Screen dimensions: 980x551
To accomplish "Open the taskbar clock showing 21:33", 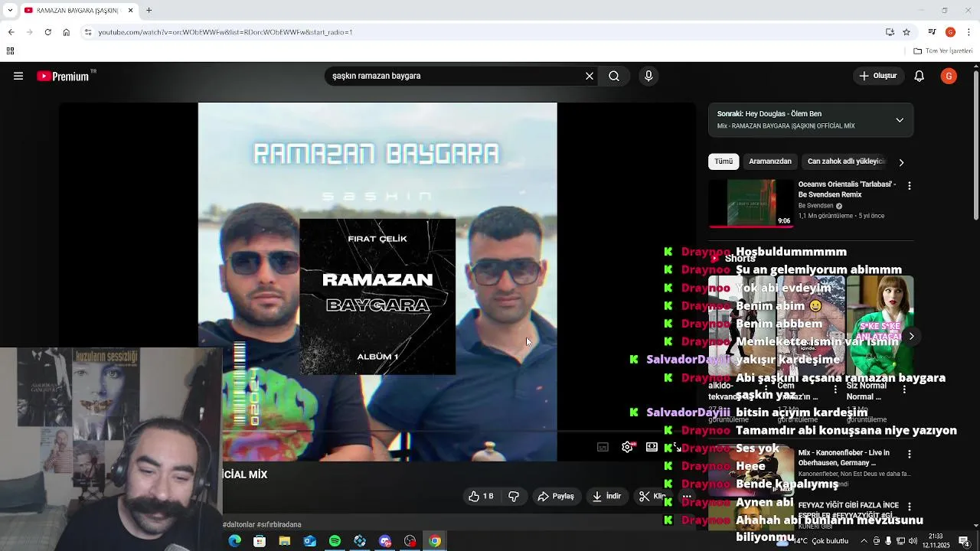I will tap(936, 541).
